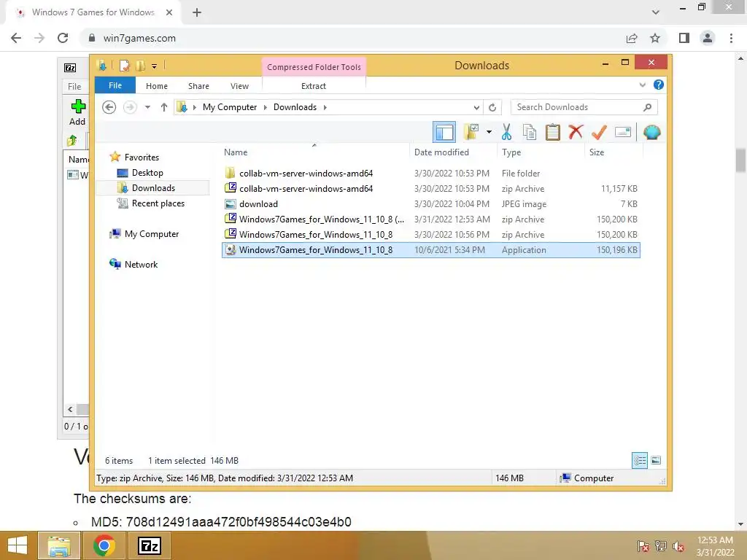Expand the ribbon with chevron
The image size is (747, 560).
pos(642,85)
